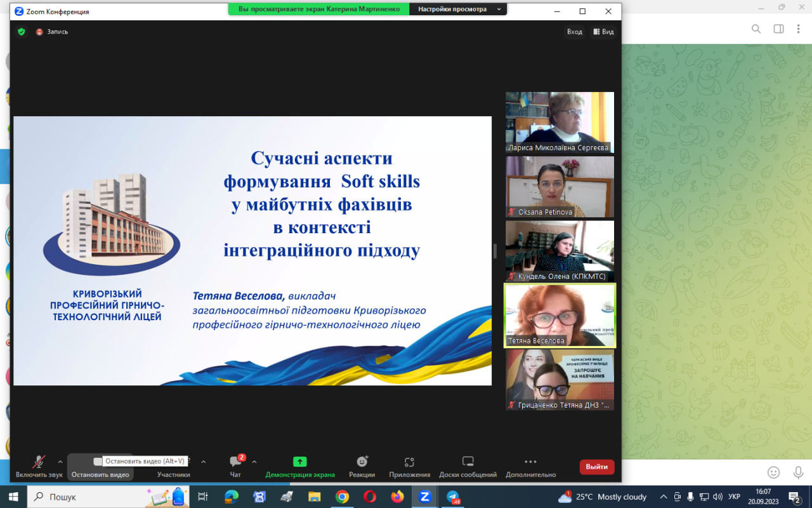The image size is (812, 508).
Task: Open the Реакции menu
Action: [362, 466]
